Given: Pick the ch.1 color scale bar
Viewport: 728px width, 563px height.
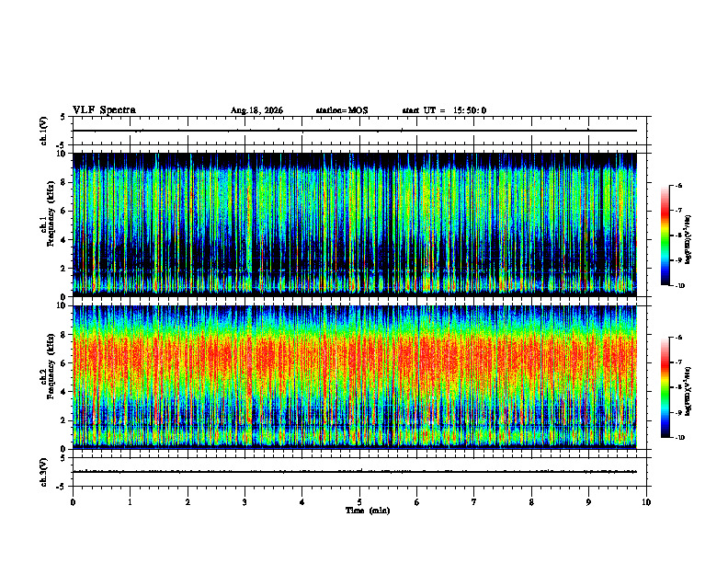Looking at the screenshot, I should 665,236.
